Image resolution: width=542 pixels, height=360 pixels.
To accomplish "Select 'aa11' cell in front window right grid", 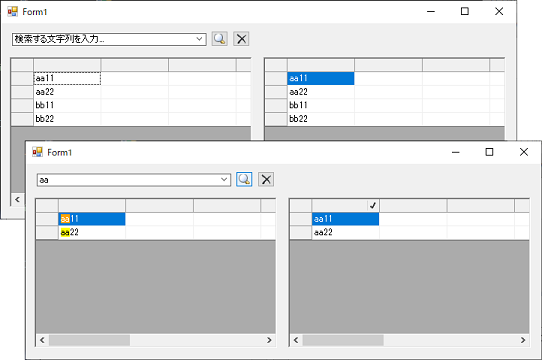I will pos(346,219).
